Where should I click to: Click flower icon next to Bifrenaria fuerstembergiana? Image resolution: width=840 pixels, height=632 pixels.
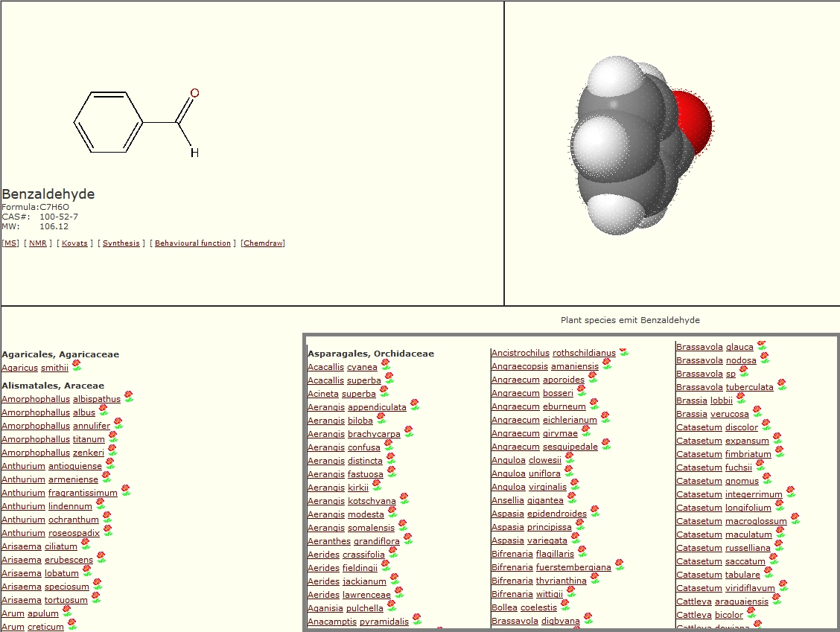click(x=620, y=564)
